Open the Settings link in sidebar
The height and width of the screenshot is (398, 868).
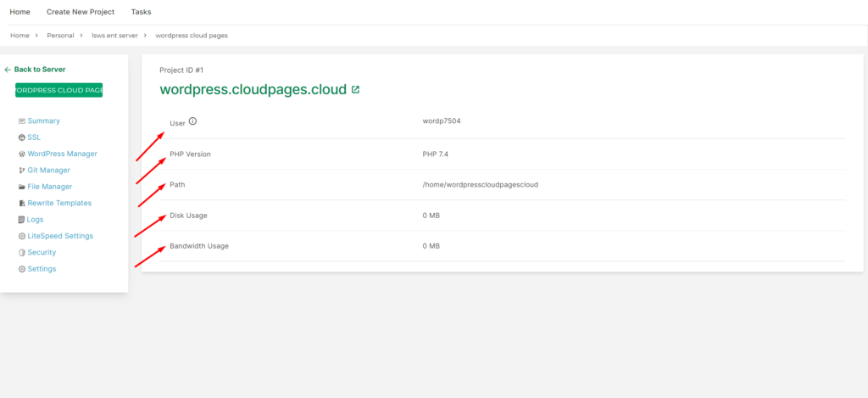[42, 269]
